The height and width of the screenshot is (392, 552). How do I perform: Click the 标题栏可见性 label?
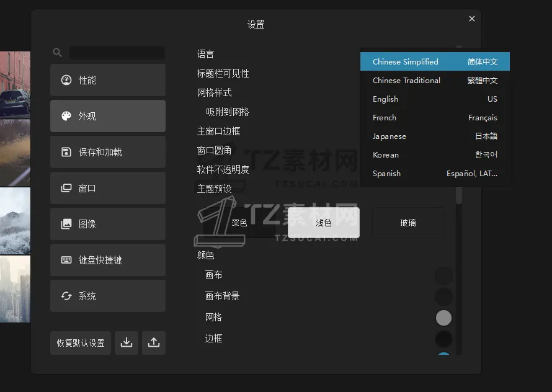[223, 73]
